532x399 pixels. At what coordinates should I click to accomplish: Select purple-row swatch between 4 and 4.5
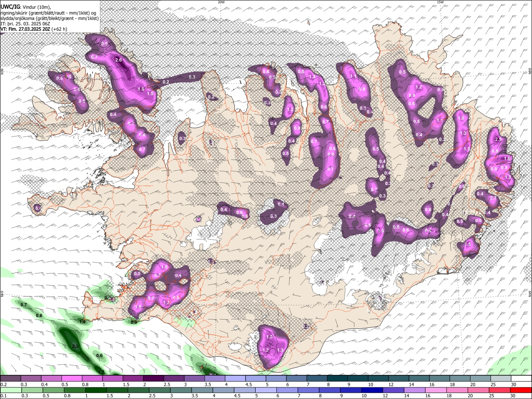point(235,379)
